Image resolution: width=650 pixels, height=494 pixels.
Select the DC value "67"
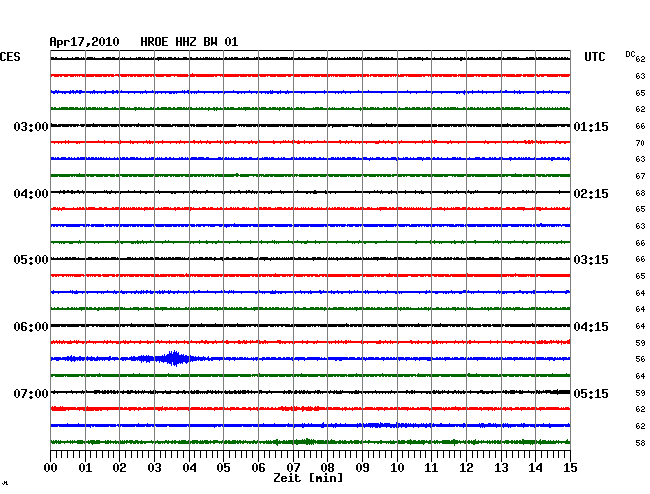click(x=640, y=176)
